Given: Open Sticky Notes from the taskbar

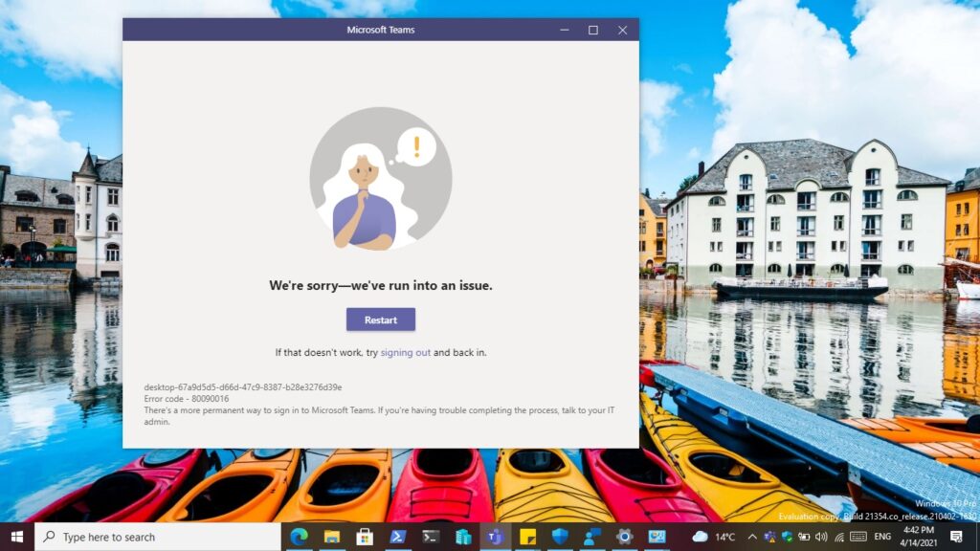Looking at the screenshot, I should click(527, 537).
